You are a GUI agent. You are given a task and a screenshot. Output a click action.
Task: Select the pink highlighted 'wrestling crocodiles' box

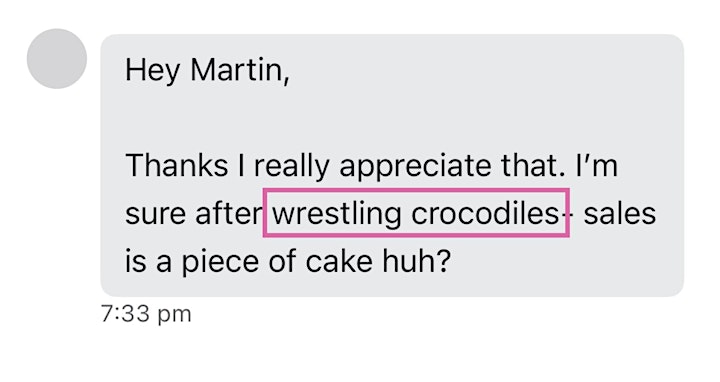click(x=416, y=213)
